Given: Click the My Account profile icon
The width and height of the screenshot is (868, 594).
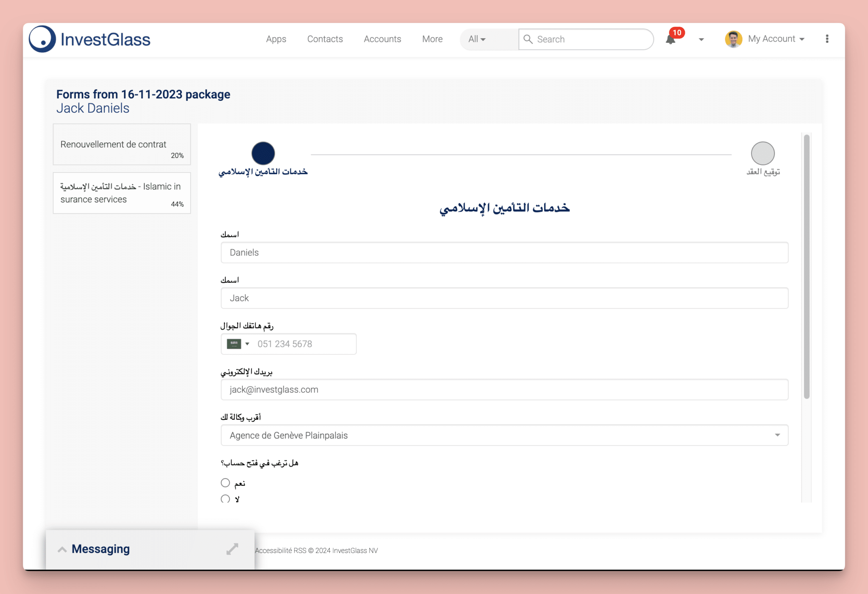Looking at the screenshot, I should click(x=734, y=39).
